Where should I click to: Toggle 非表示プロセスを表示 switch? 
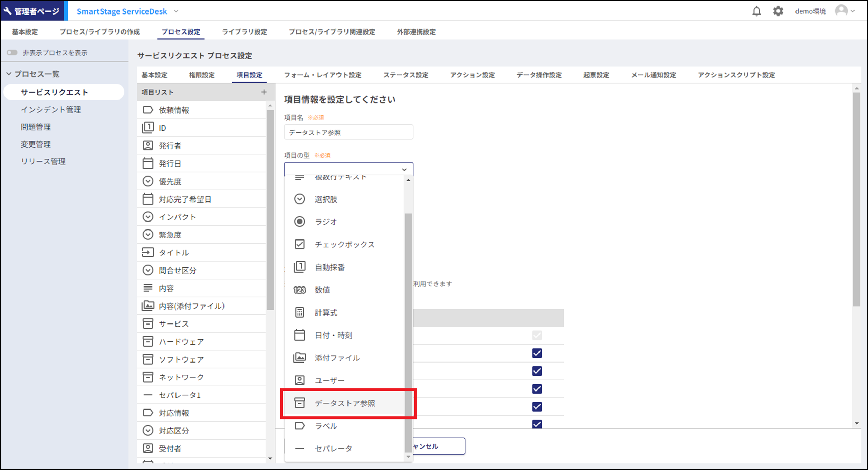point(12,53)
